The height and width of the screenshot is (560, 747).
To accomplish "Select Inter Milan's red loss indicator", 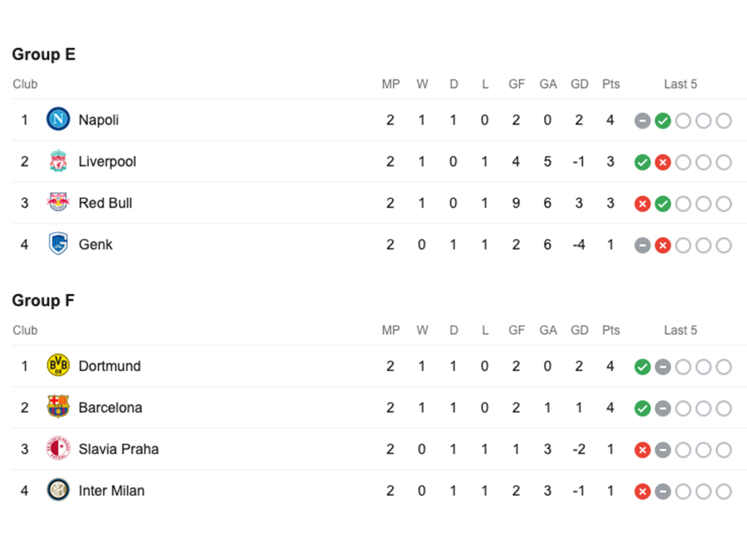I will tap(642, 492).
